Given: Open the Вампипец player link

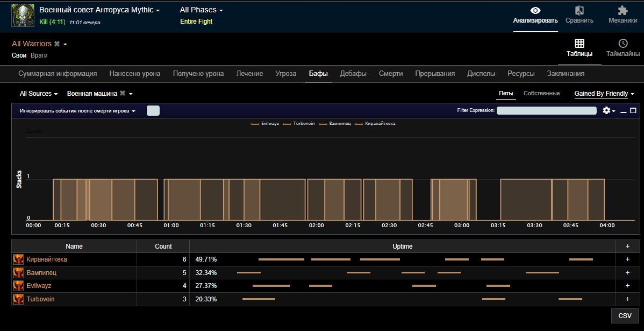Looking at the screenshot, I should [x=41, y=273].
